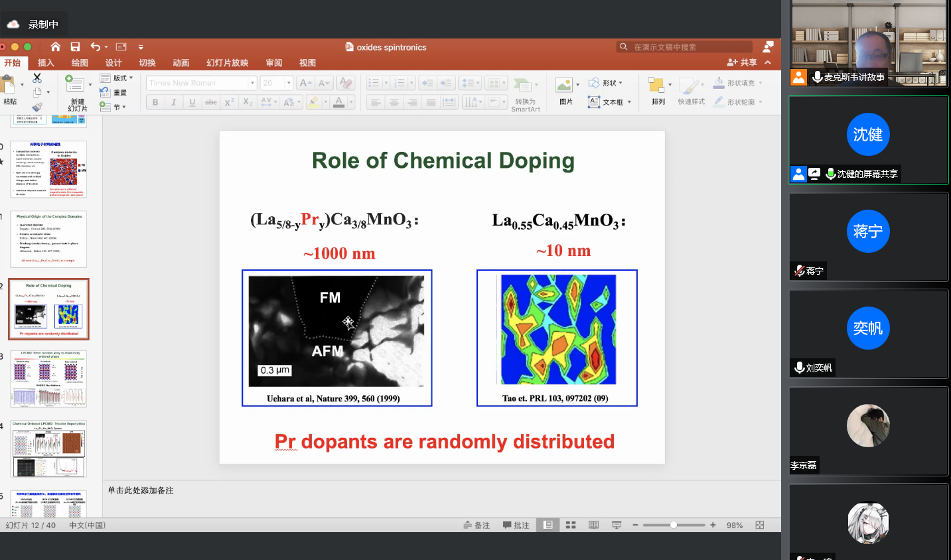
Task: Click the Undo arrow icon
Action: (96, 46)
